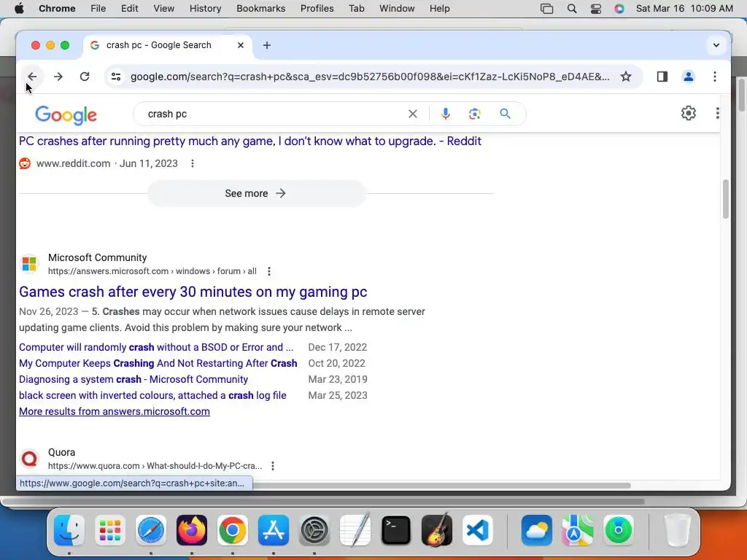Click the Quora site name
The width and height of the screenshot is (747, 560).
tap(61, 452)
